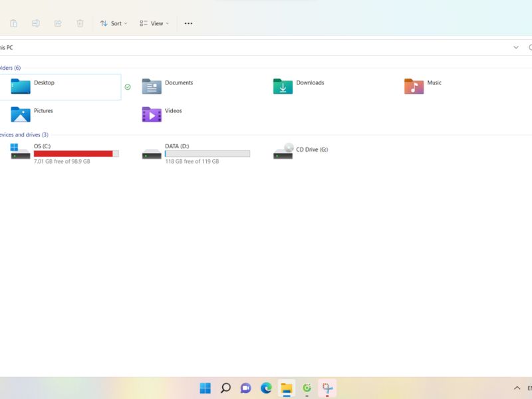Click the Paste clipboard icon in toolbar
The image size is (532, 399).
[x=13, y=23]
